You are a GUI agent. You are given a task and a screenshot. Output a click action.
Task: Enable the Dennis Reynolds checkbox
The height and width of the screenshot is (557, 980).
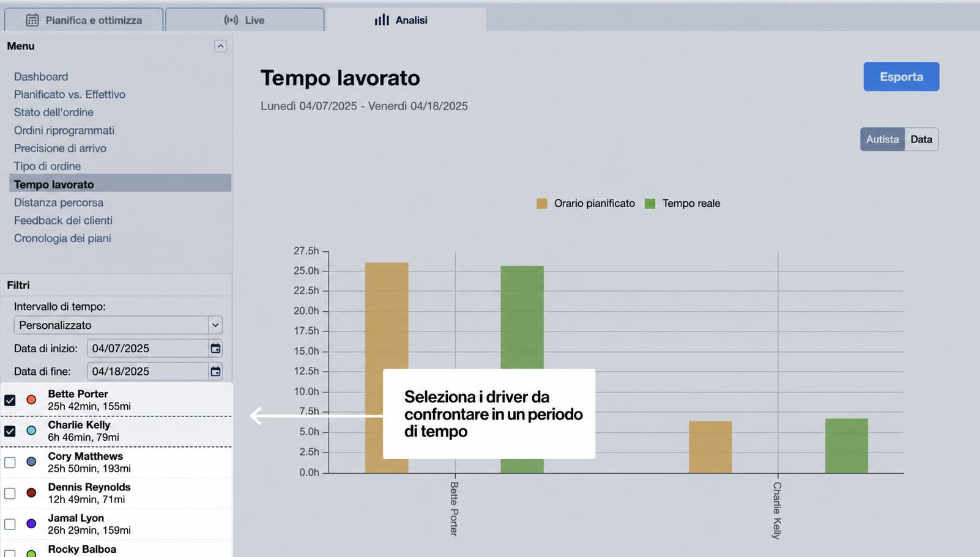point(10,493)
